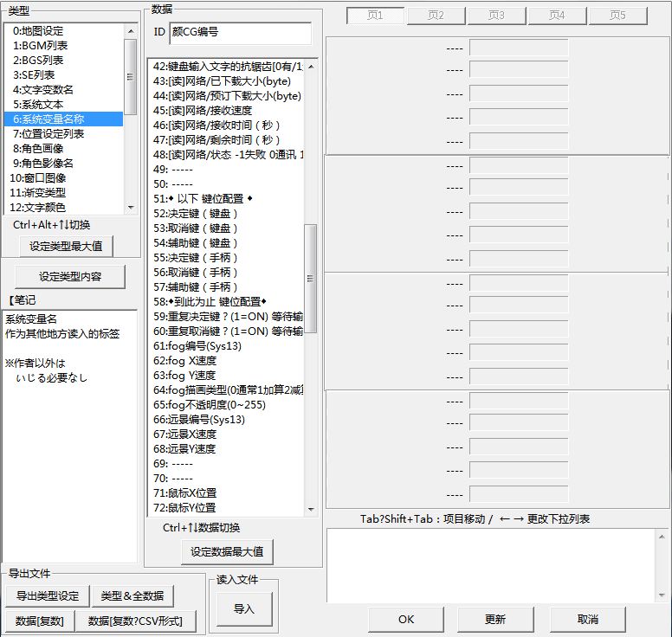Select data row 52:决定键（键盘）
The width and height of the screenshot is (672, 637).
coord(226,213)
